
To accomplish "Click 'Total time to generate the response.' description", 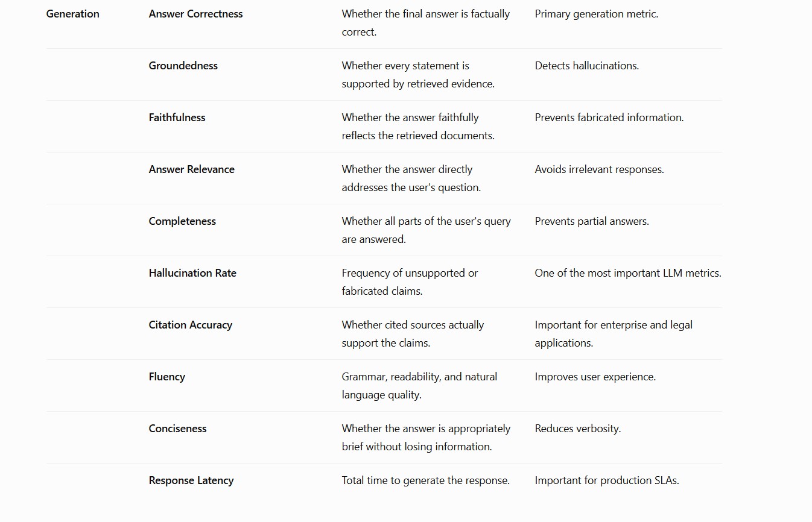I will pos(425,480).
